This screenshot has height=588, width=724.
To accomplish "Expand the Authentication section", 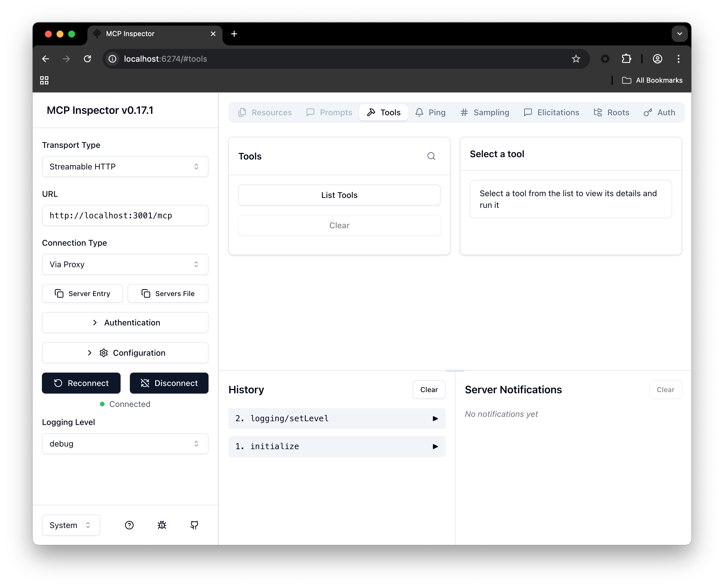I will click(125, 323).
